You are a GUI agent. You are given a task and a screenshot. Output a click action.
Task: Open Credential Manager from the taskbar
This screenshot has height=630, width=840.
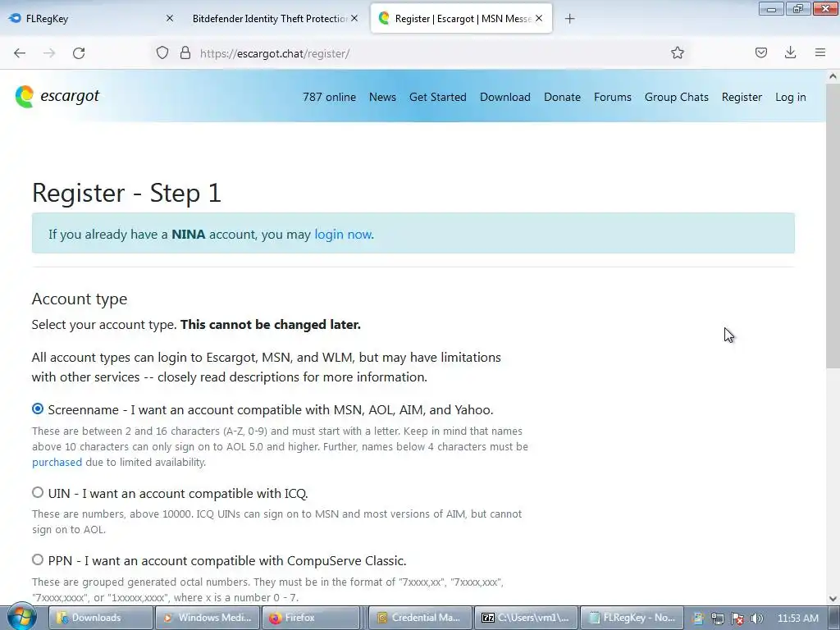tap(421, 618)
